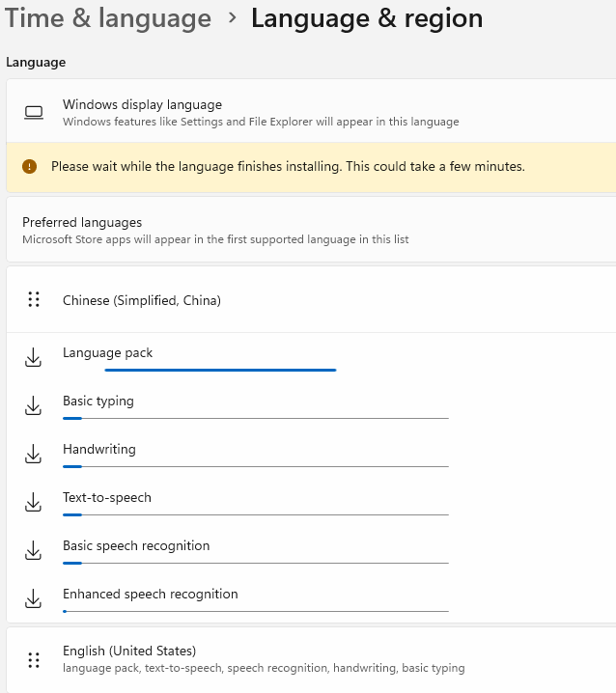Click the Basic typing download icon
Image resolution: width=616 pixels, height=693 pixels.
point(34,406)
